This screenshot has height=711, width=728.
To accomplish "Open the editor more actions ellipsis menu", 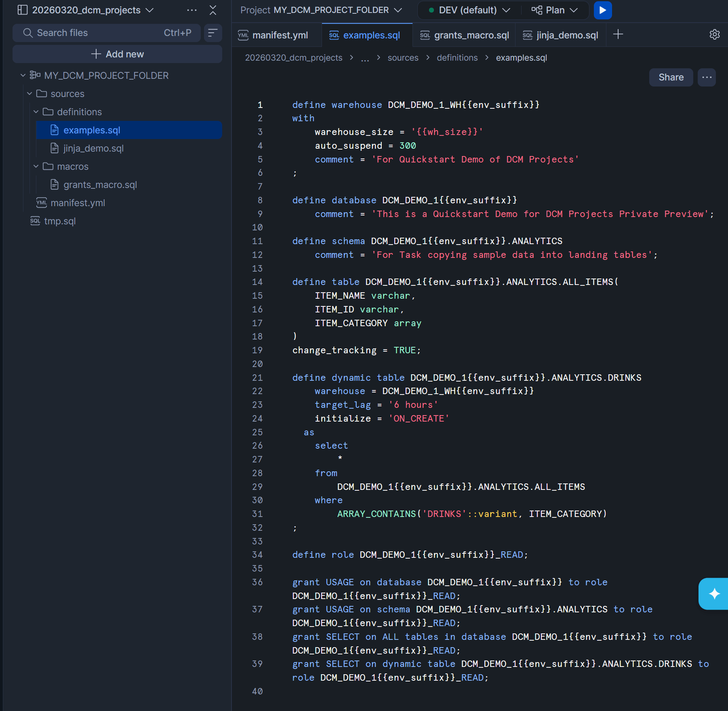I will point(707,77).
